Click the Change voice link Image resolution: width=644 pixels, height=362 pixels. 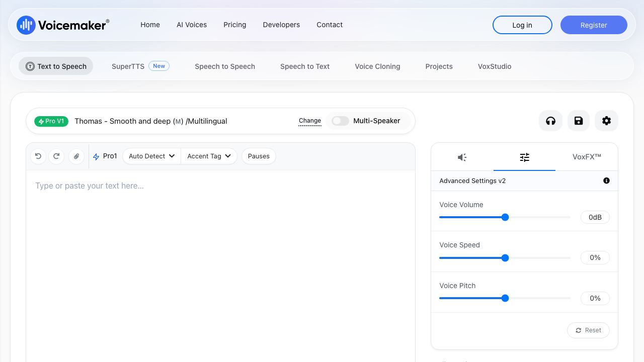click(x=310, y=121)
